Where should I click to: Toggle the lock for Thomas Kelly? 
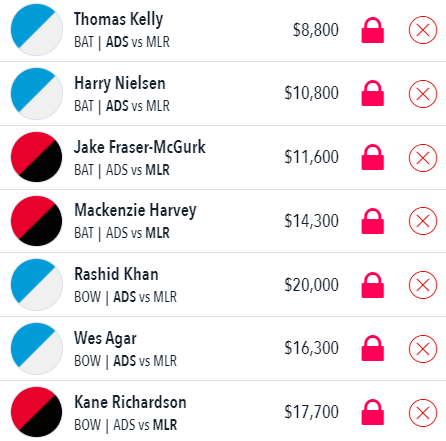point(373,30)
